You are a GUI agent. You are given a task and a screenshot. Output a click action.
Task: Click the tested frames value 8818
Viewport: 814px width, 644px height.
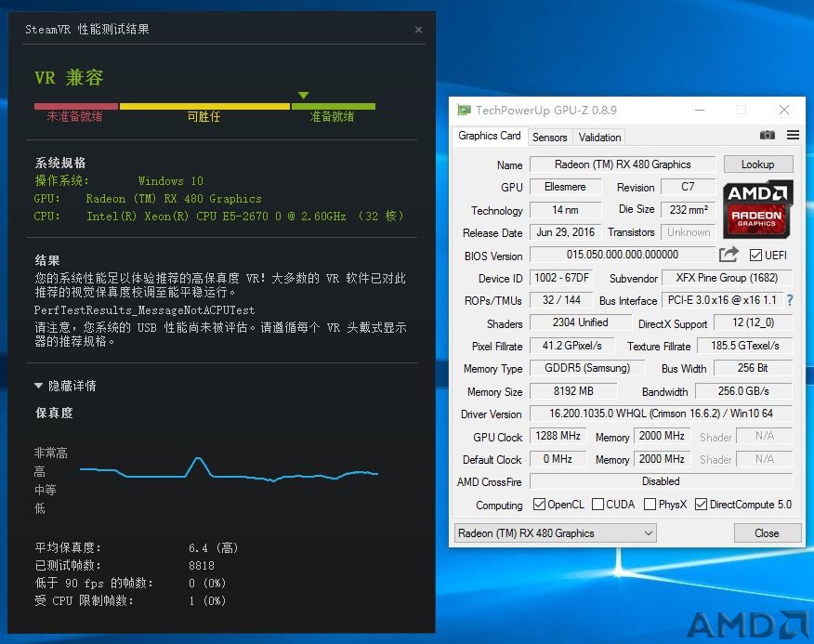202,566
